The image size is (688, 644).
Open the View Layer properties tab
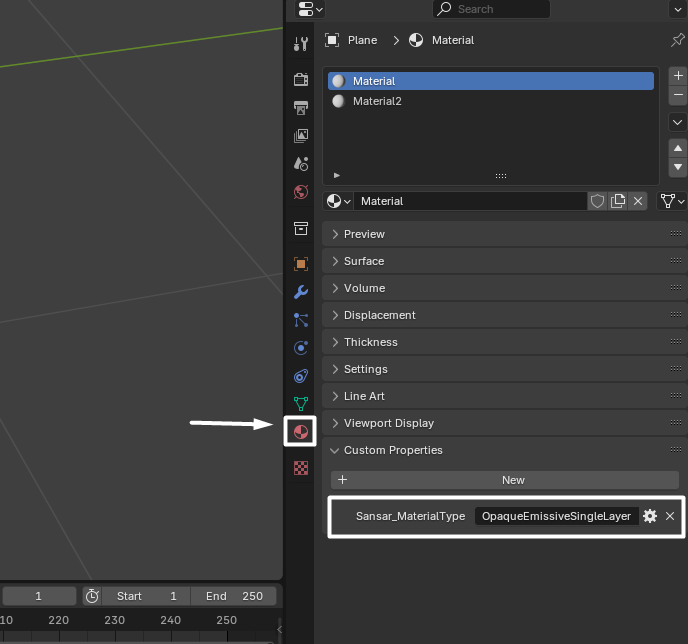point(300,135)
